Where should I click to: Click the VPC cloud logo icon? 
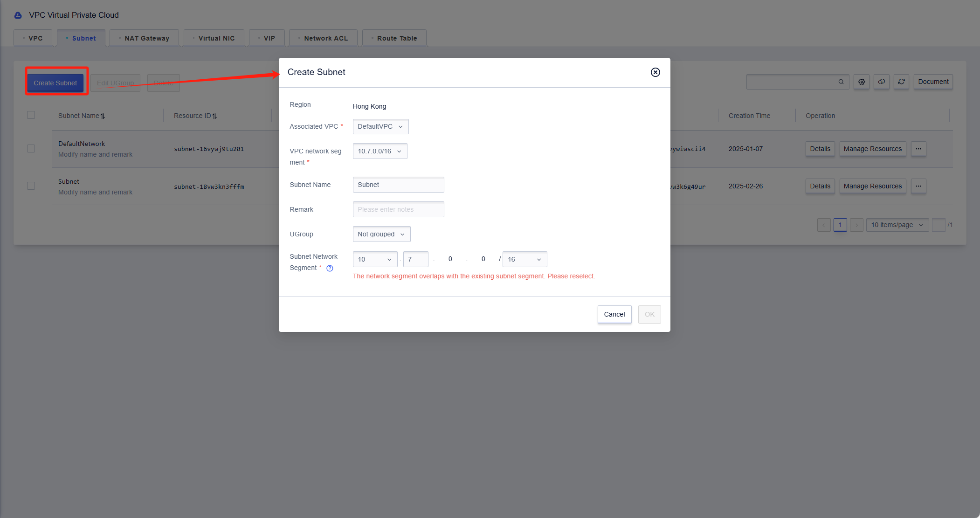coord(18,15)
